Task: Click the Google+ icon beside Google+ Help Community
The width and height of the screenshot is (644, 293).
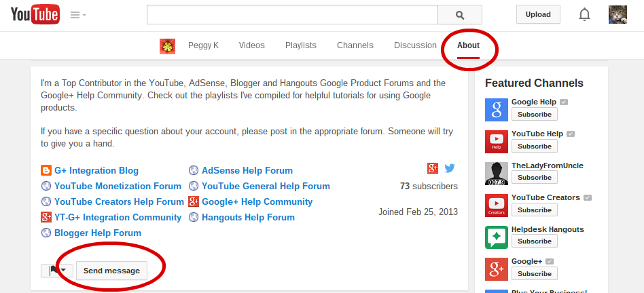Action: (x=194, y=201)
